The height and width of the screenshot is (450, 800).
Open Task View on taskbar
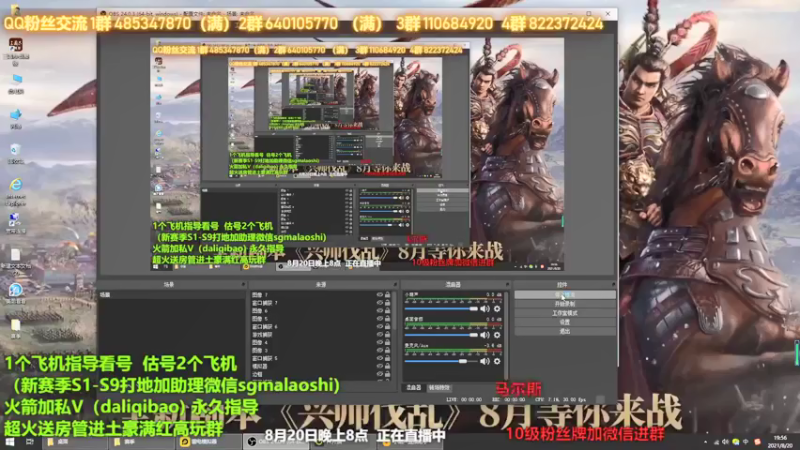point(29,441)
